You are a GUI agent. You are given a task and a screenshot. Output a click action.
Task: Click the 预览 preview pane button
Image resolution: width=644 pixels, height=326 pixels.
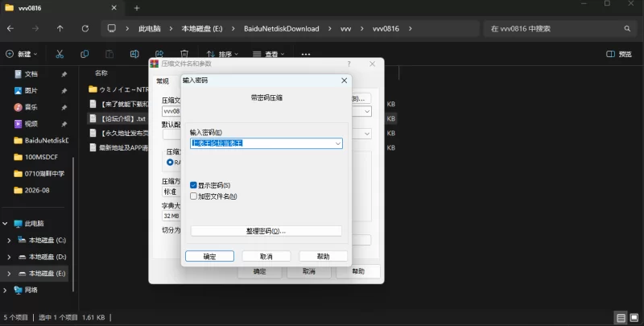[x=619, y=54]
